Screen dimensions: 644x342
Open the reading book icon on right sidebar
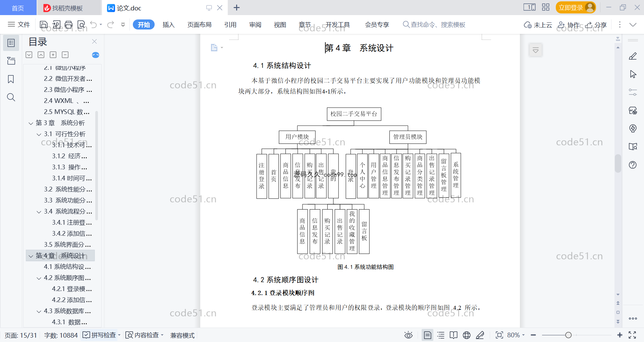pyautogui.click(x=633, y=147)
